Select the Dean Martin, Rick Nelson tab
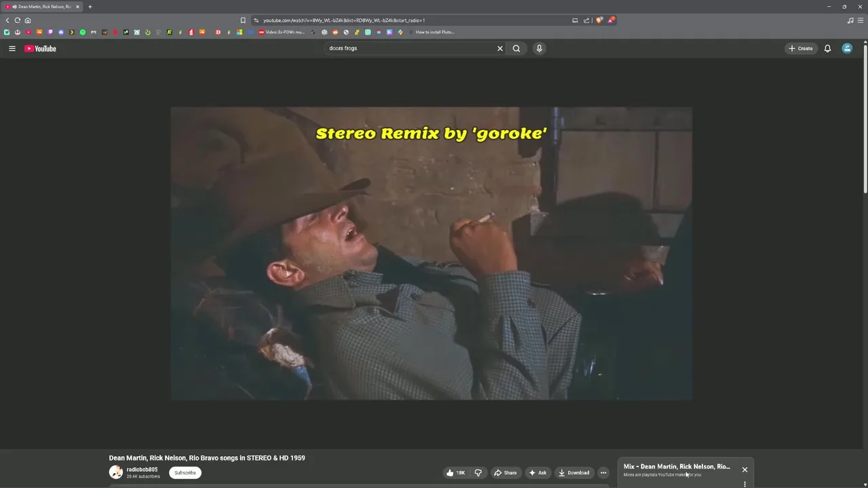 tap(42, 7)
